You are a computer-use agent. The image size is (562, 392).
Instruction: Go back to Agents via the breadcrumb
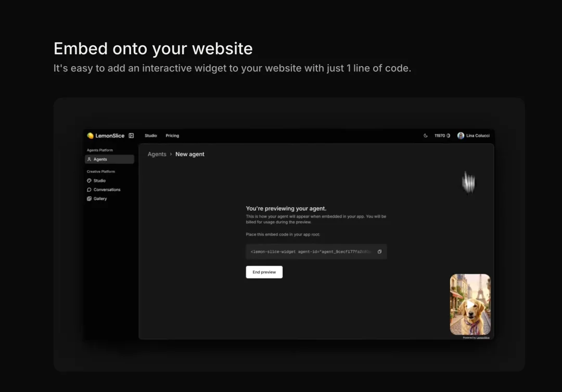[x=157, y=154]
